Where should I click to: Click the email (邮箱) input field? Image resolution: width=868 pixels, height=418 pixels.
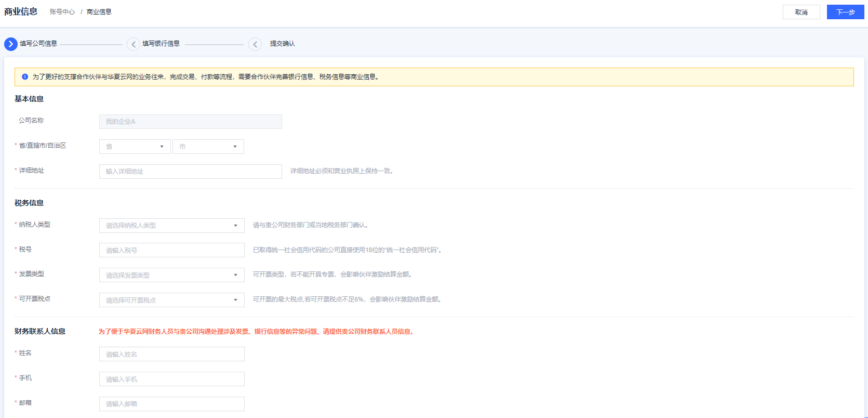pyautogui.click(x=171, y=404)
